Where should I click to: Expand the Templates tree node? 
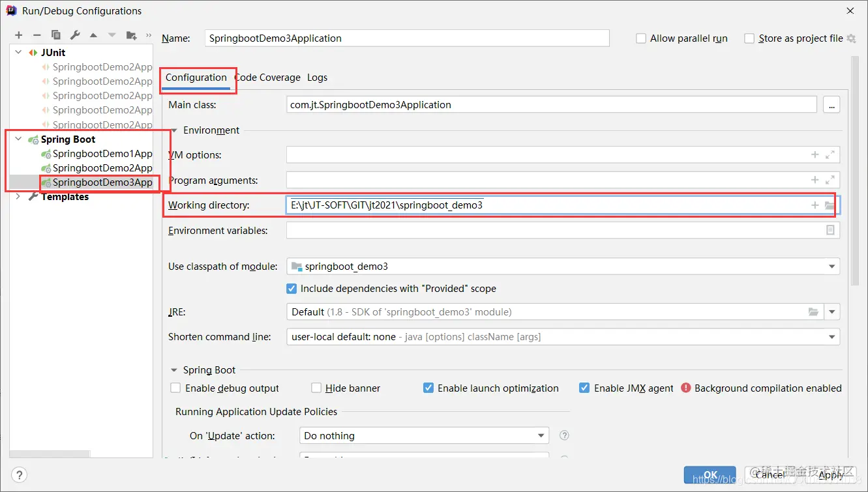pos(18,197)
